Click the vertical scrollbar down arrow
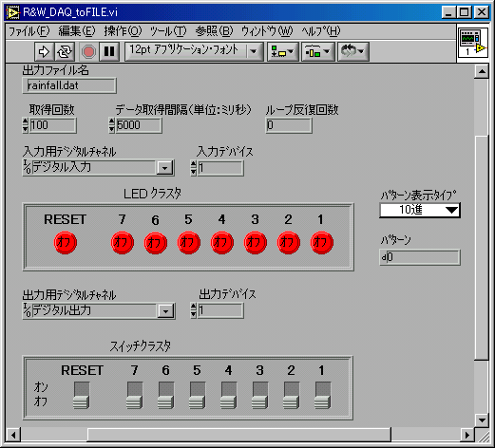The height and width of the screenshot is (448, 495). pos(482,420)
